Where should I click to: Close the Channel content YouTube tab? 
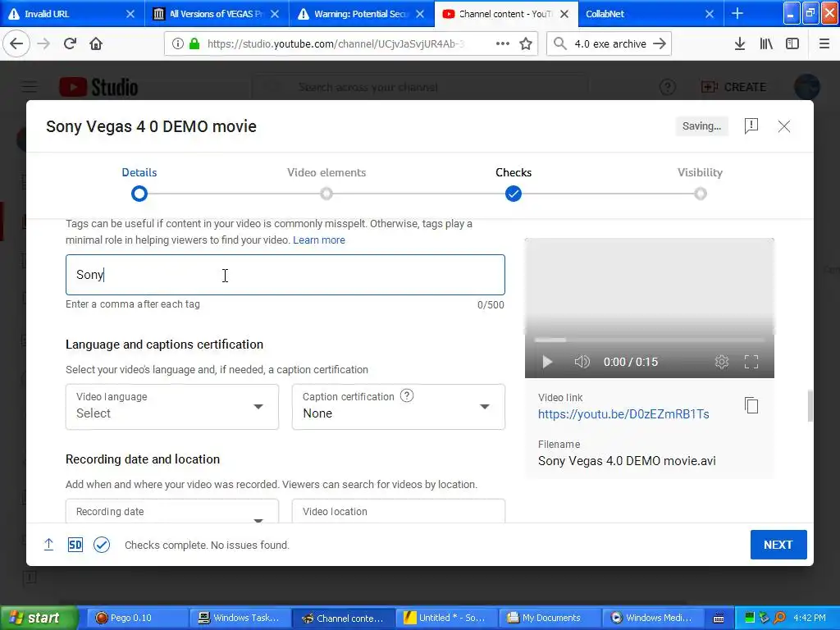pyautogui.click(x=564, y=14)
